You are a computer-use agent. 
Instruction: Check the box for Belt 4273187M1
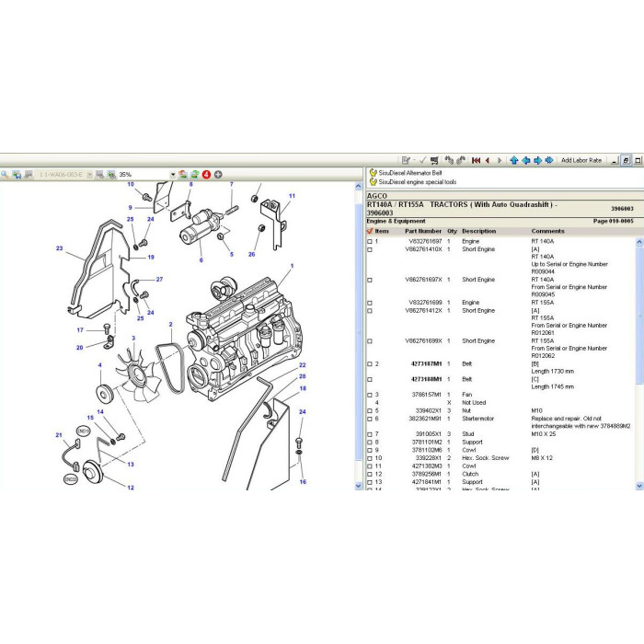(370, 364)
